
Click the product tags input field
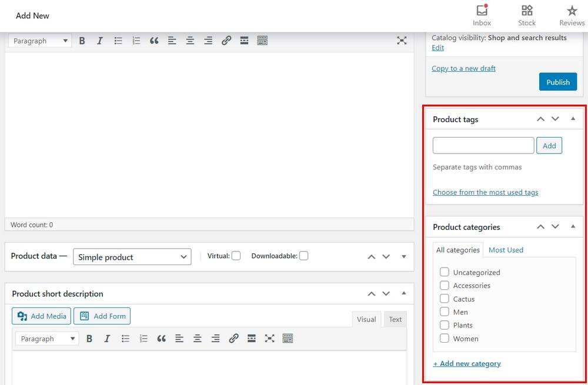coord(483,145)
